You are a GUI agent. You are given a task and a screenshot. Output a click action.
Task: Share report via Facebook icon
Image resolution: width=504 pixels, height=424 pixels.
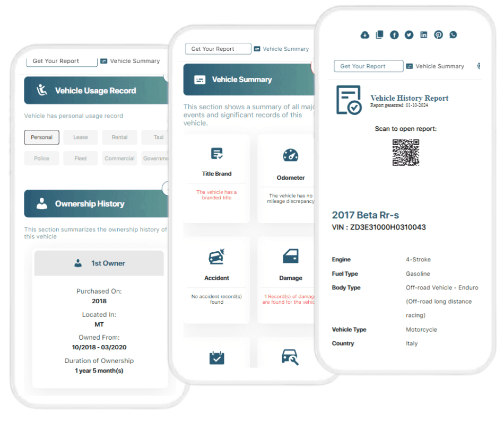coord(394,35)
